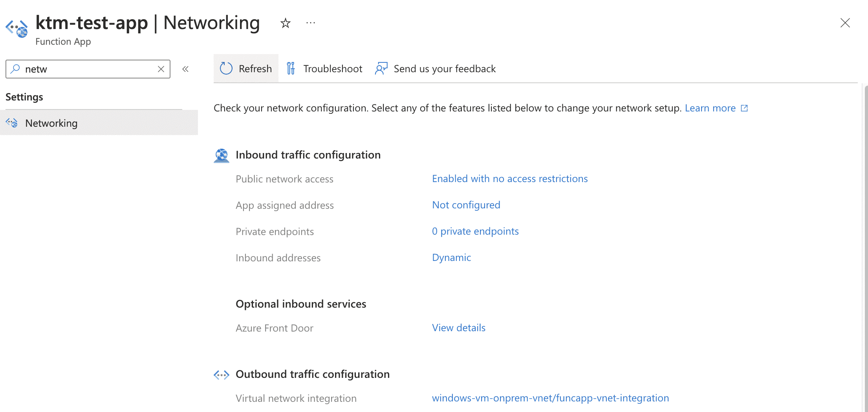This screenshot has height=412, width=868.
Task: Click the Outbound traffic configuration arrows icon
Action: pos(222,375)
